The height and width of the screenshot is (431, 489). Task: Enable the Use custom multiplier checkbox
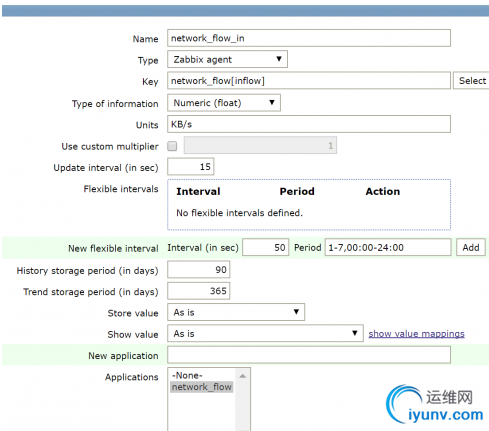(x=172, y=146)
